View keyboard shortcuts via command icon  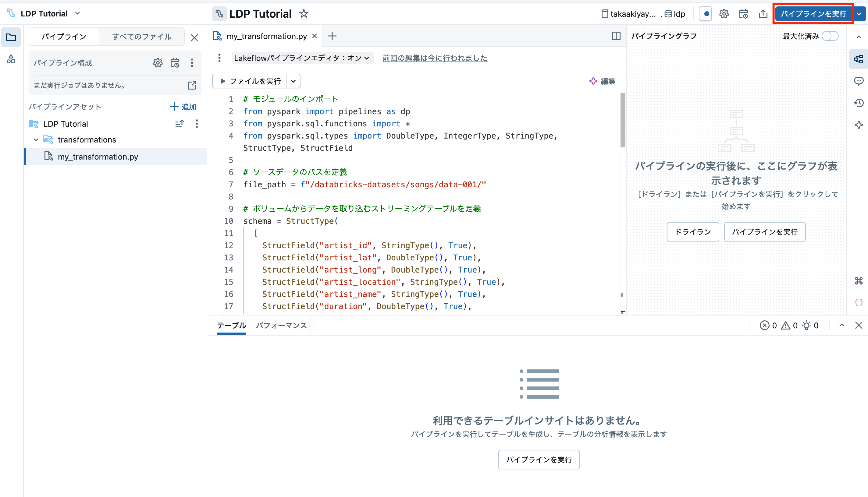pos(859,281)
